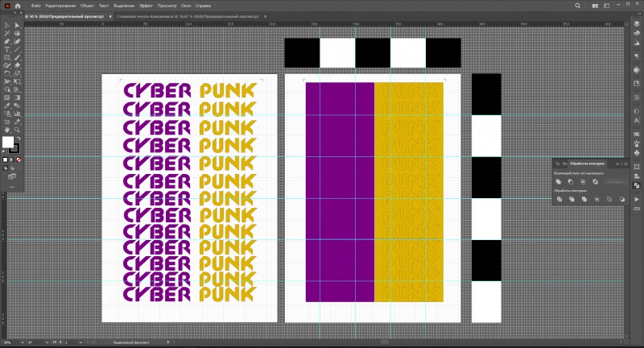Image resolution: width=644 pixels, height=348 pixels.
Task: Select the Lasso tool
Action: point(17,34)
